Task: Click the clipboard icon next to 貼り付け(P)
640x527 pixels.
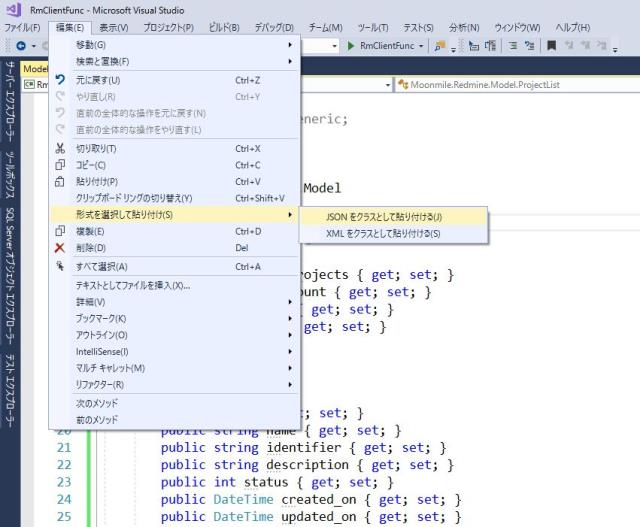Action: click(60, 182)
